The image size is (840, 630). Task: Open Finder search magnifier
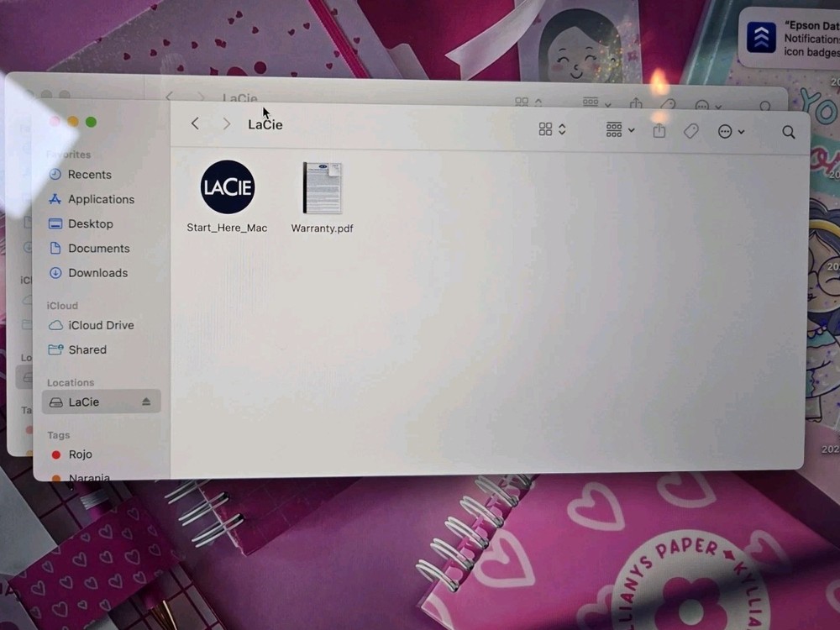click(x=788, y=133)
